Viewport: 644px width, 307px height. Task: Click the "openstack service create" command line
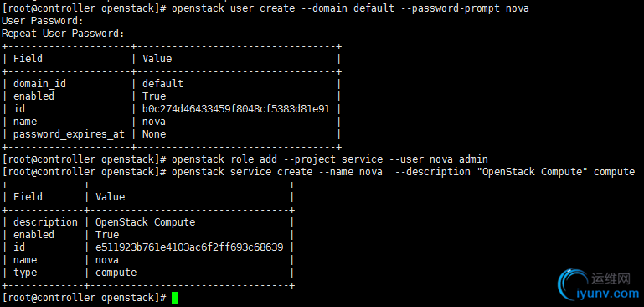coord(318,172)
